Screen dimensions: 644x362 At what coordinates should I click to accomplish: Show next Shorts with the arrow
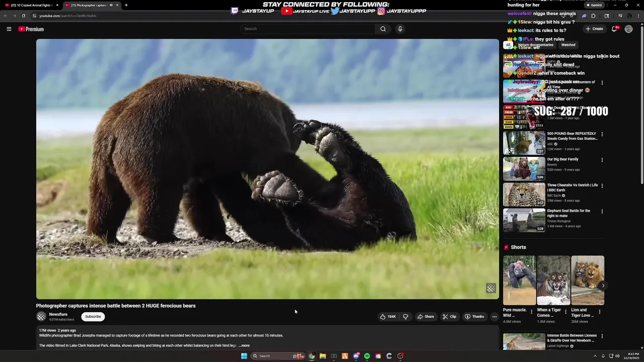603,286
